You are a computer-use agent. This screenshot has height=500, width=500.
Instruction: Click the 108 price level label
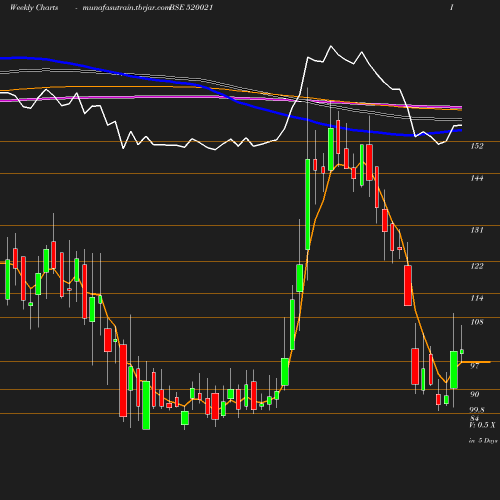pos(477,322)
